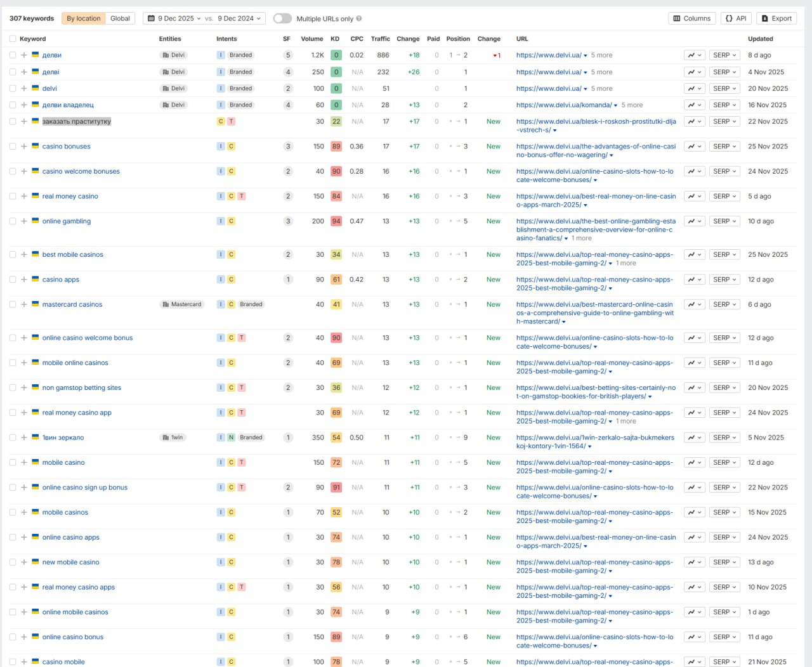
Task: Check the box for 'best mobile casinos' row
Action: (x=13, y=255)
